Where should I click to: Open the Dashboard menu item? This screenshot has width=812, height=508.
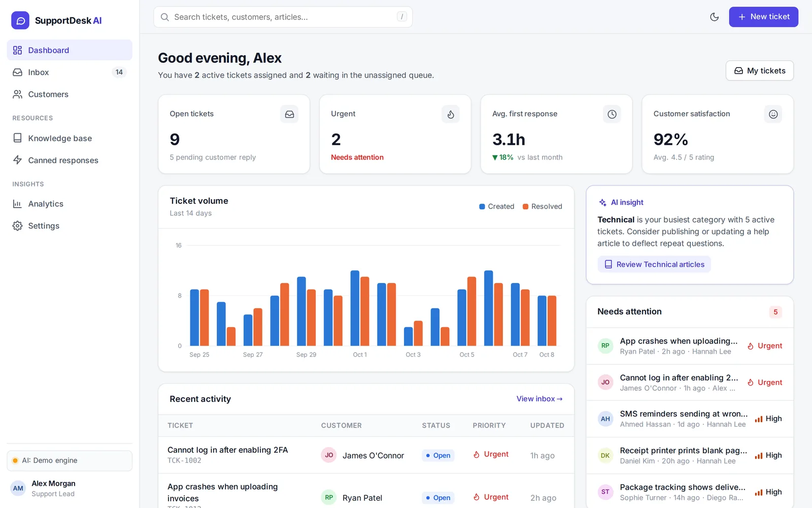coord(70,50)
